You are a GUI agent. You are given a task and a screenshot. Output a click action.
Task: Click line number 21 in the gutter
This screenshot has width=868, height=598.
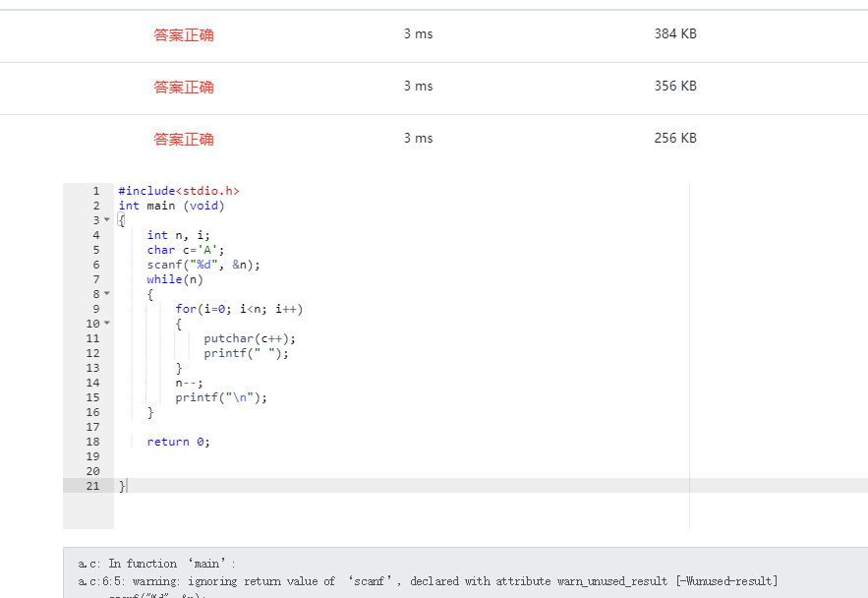[x=93, y=486]
